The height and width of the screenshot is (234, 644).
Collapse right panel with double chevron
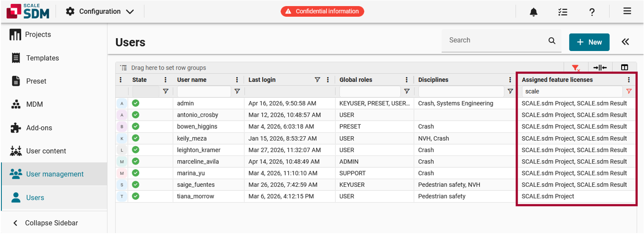click(x=625, y=42)
